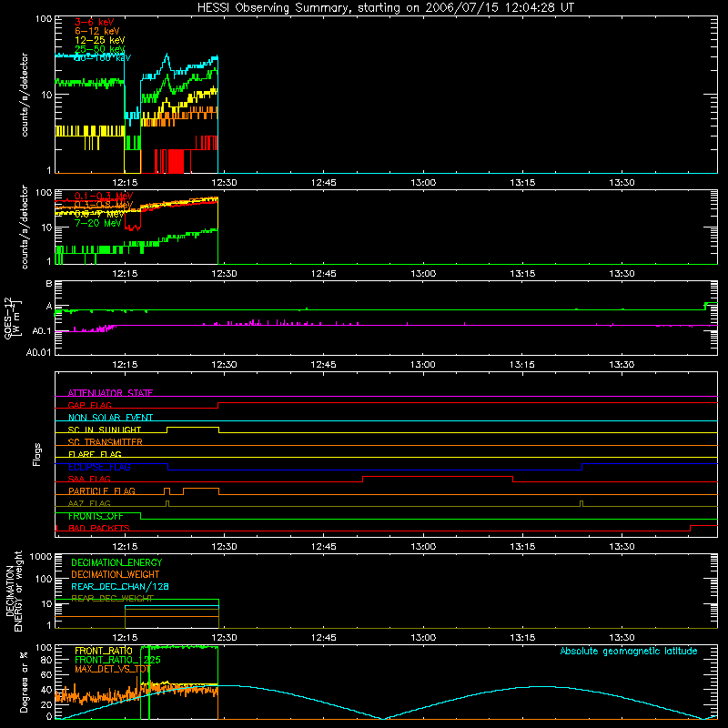
Task: Click the GOES-12 axis label
Action: [13, 318]
